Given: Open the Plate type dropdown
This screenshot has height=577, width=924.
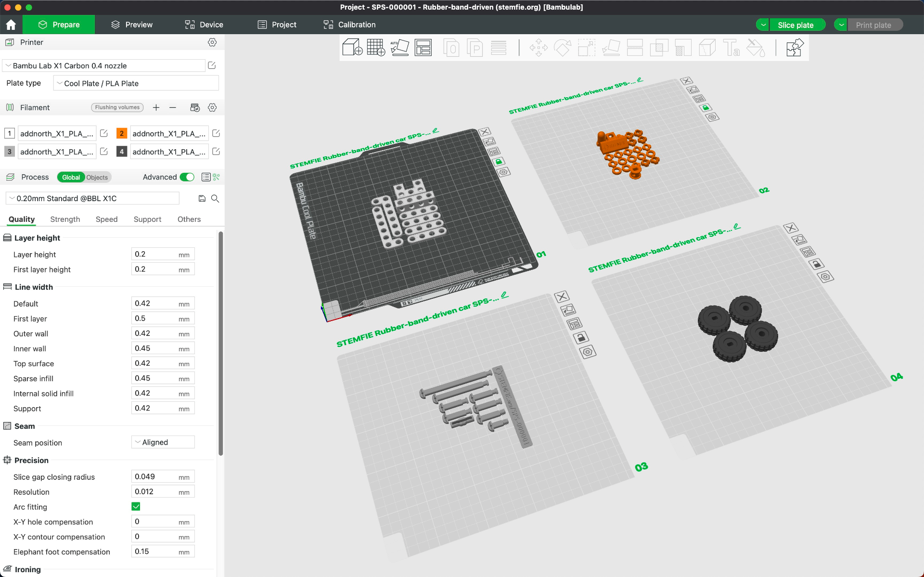Looking at the screenshot, I should 136,83.
